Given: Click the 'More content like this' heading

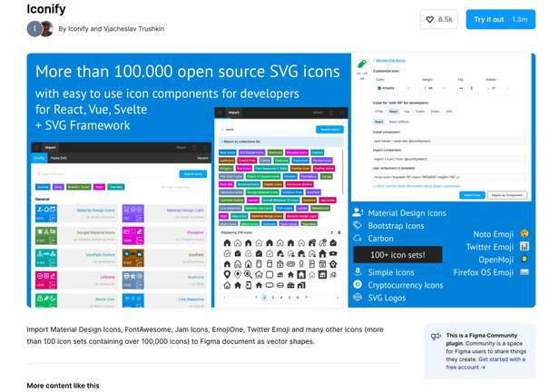Looking at the screenshot, I should click(64, 386).
